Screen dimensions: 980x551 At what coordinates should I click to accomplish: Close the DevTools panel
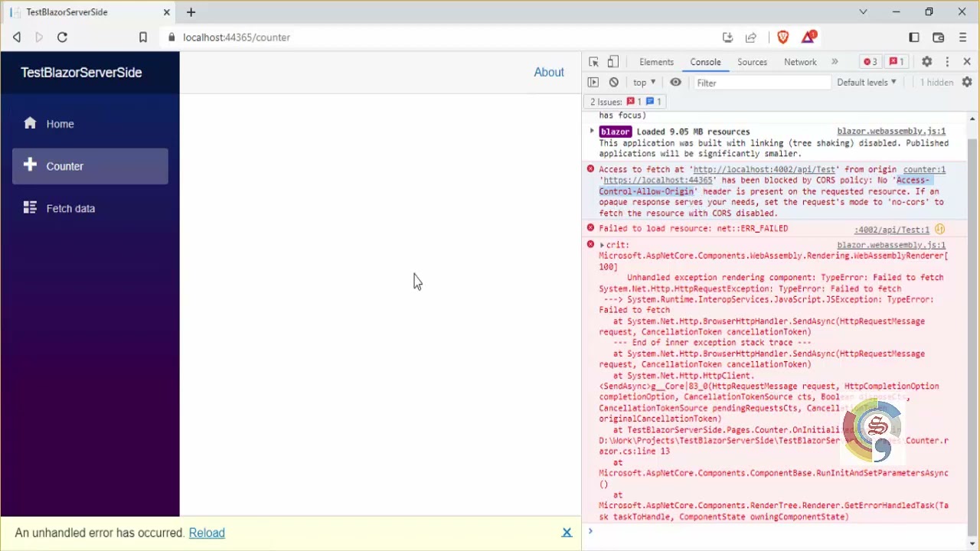pyautogui.click(x=967, y=62)
